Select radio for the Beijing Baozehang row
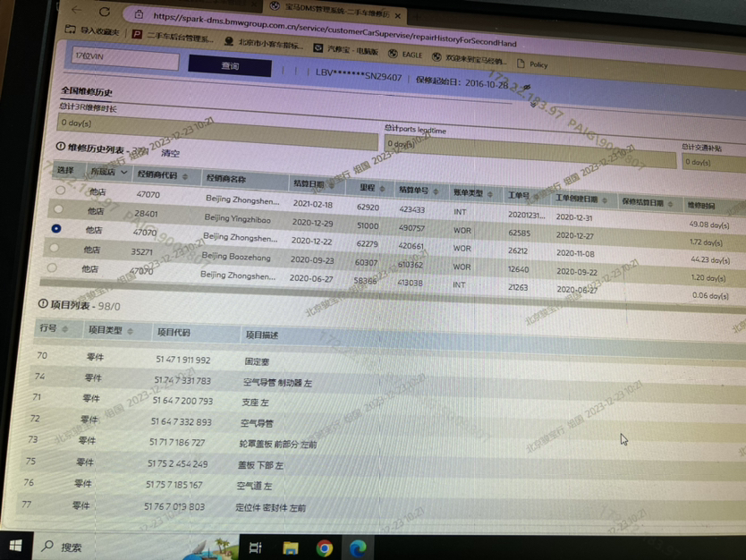 [x=54, y=248]
